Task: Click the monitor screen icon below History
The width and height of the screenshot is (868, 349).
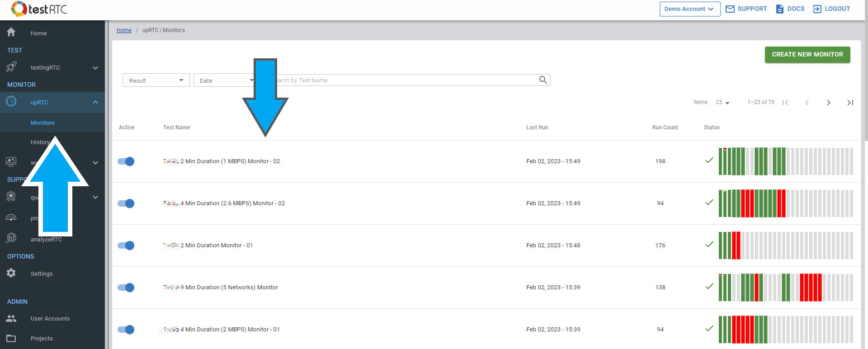Action: click(11, 161)
